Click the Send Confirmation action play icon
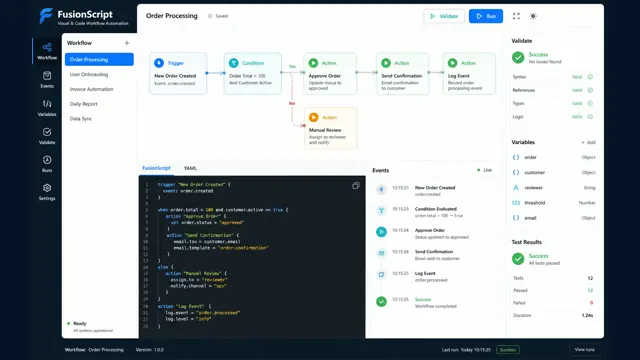640x360 pixels. [386, 63]
